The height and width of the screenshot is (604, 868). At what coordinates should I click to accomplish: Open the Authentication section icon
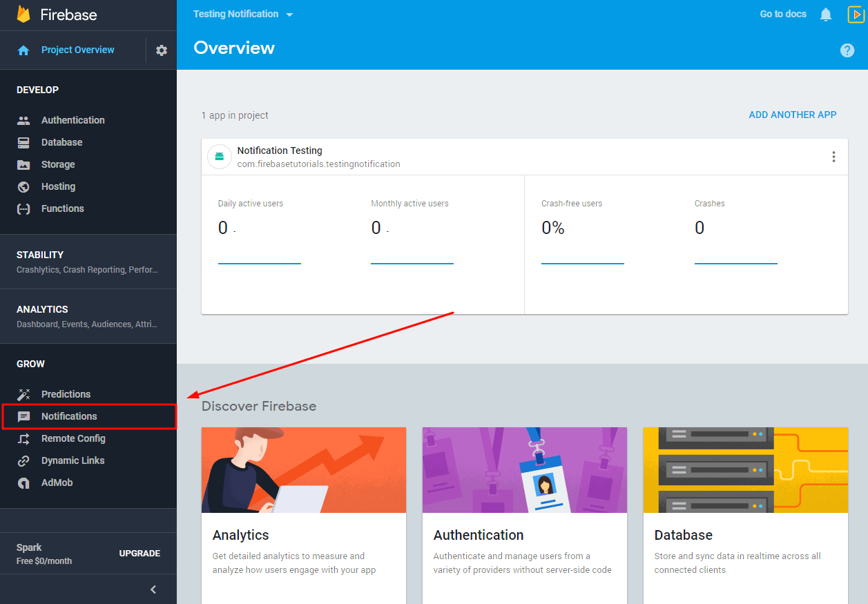click(23, 119)
